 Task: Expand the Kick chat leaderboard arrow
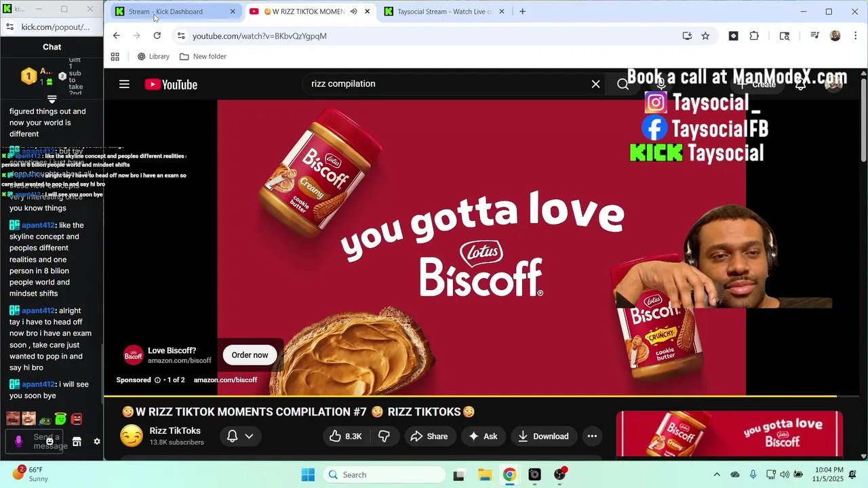(x=52, y=100)
